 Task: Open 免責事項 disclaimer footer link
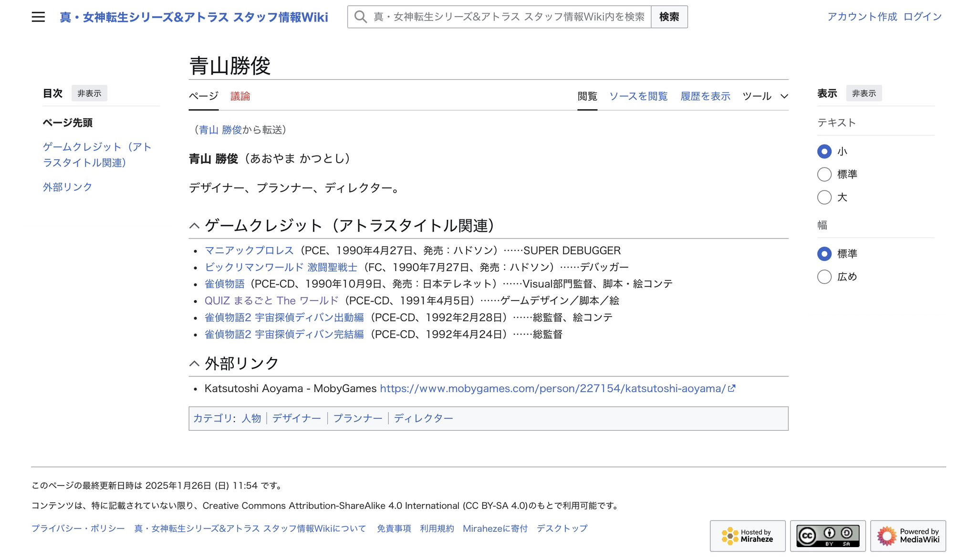[x=394, y=529]
